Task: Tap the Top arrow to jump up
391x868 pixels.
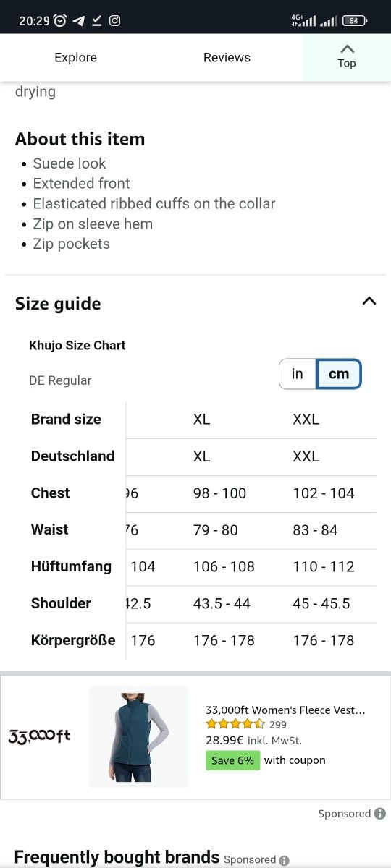Action: (x=347, y=56)
